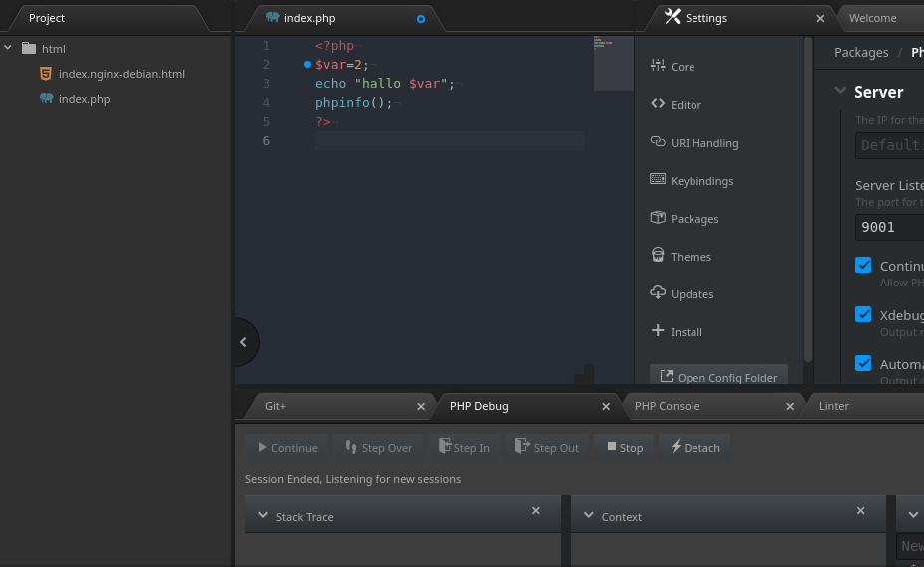Screen dimensions: 924x567
Task: Click the Step In debug button
Action: pos(464,448)
